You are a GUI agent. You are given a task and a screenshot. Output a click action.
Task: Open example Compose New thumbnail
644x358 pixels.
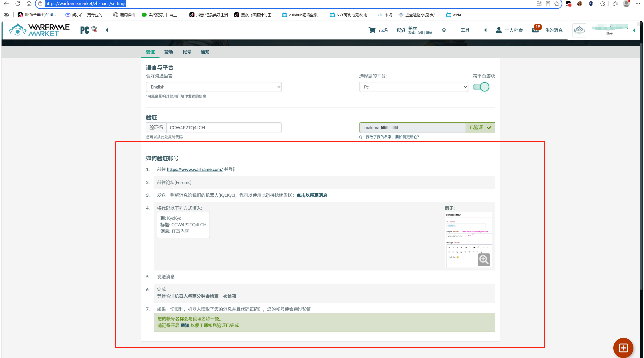click(468, 240)
